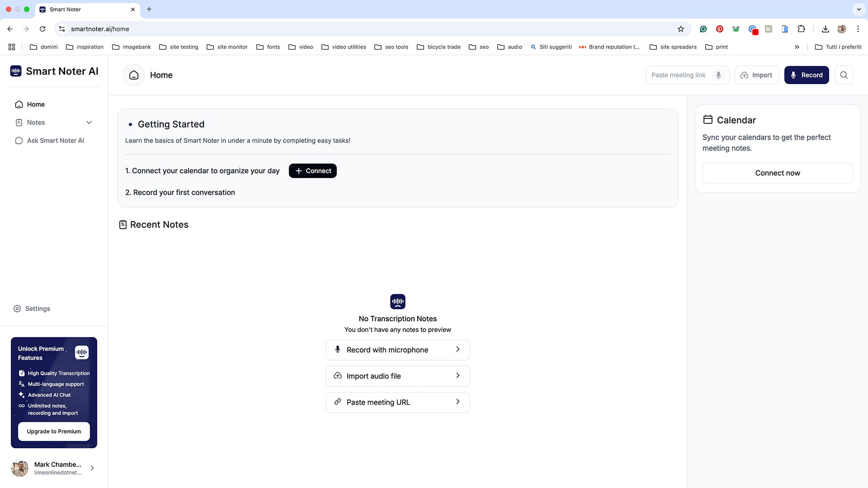Click Upgrade to Premium
Viewport: 868px width, 488px height.
coord(53,431)
